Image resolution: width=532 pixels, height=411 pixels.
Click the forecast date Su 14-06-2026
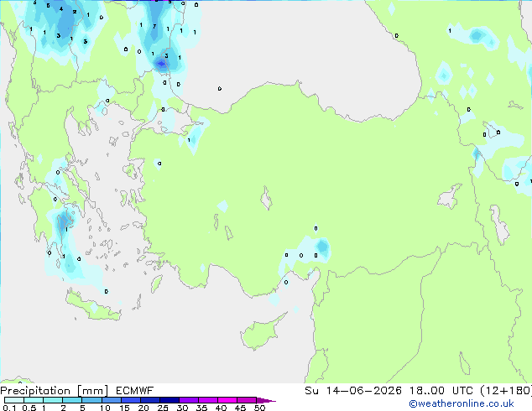coord(353,391)
